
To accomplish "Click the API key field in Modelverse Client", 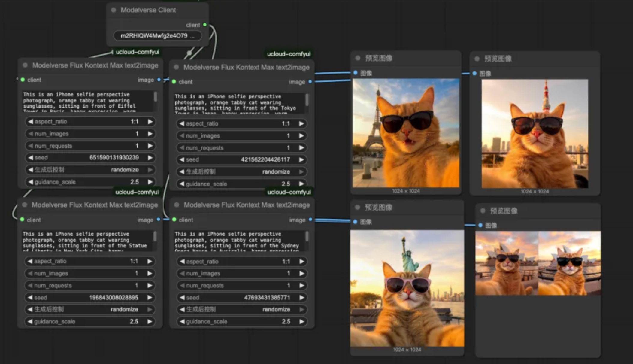I will click(157, 36).
